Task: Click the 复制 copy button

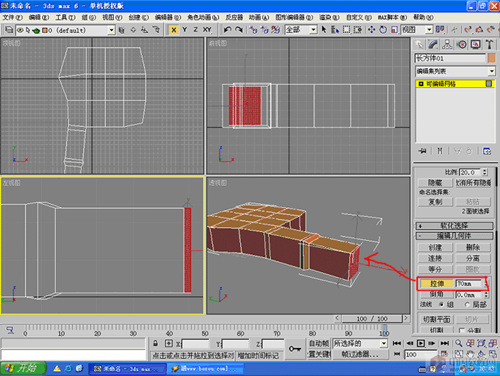Action: (435, 202)
